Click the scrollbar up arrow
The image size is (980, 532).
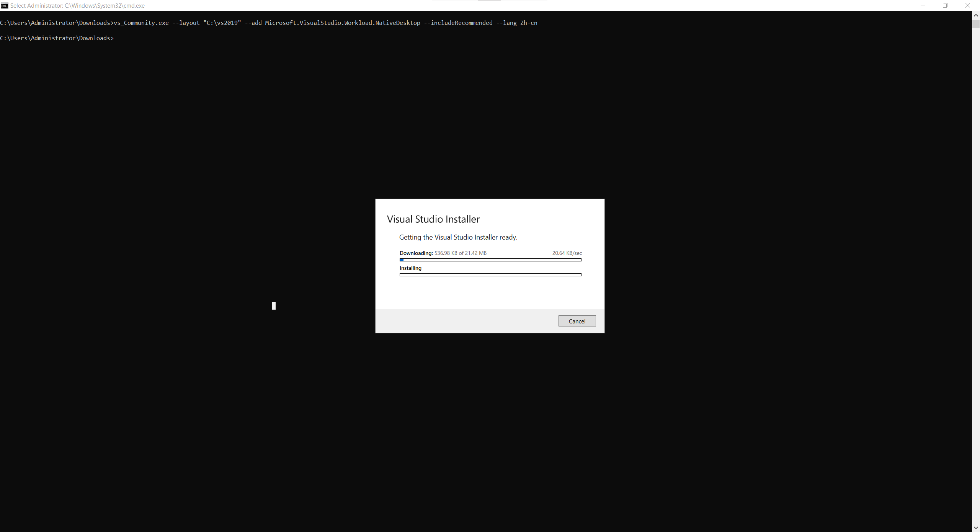(976, 15)
